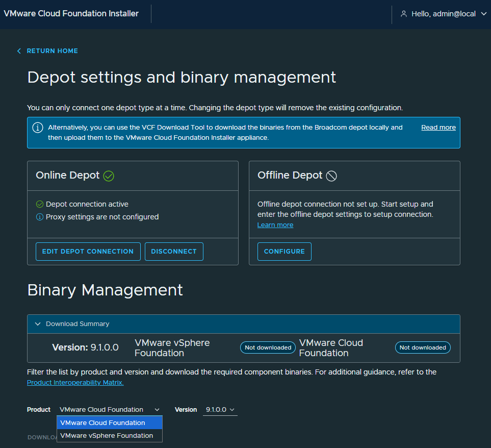Click VMware Cloud Foundation summary label
This screenshot has height=448, width=491.
tap(331, 348)
